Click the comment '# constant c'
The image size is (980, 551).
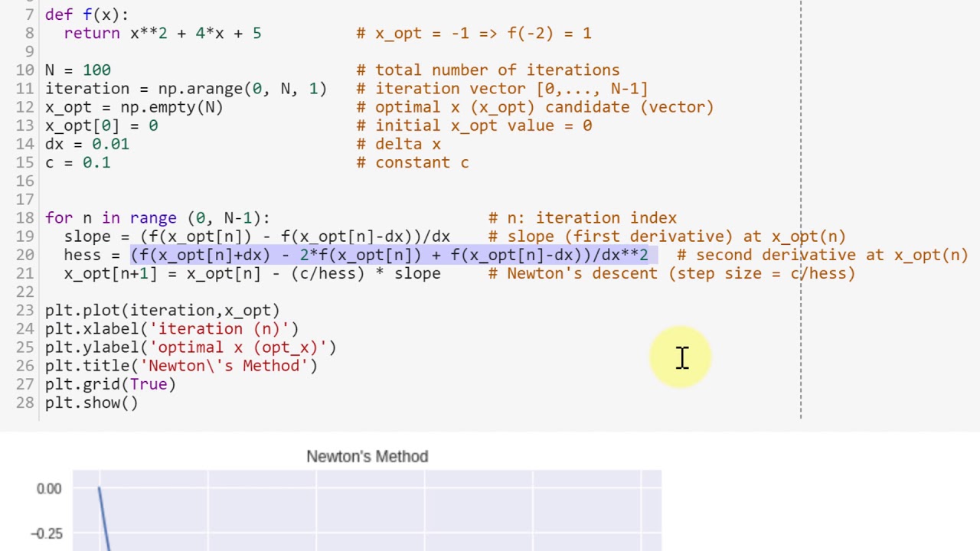[413, 161]
